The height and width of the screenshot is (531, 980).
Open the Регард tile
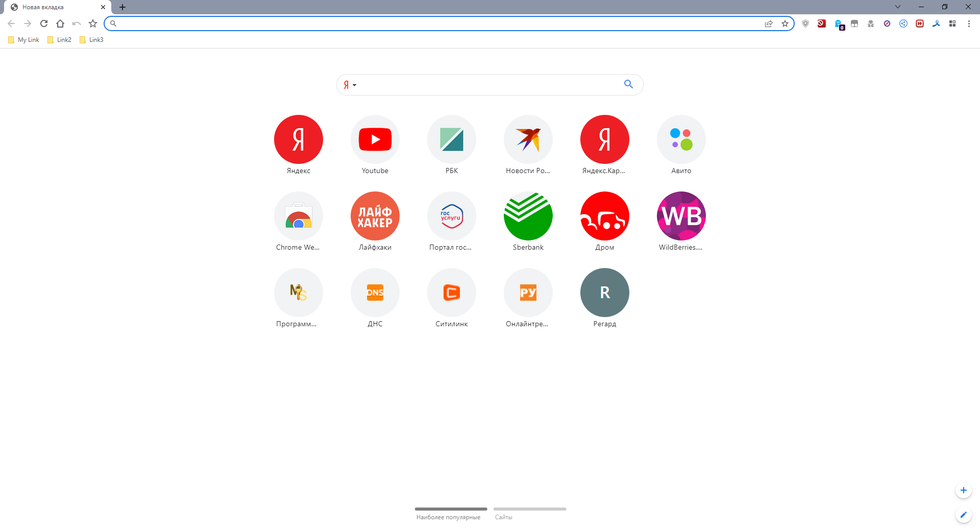[x=605, y=293]
